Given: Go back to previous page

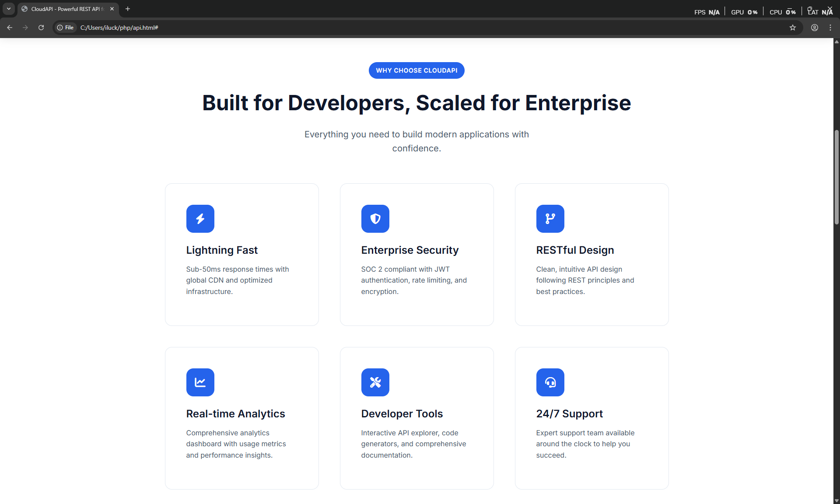Looking at the screenshot, I should pos(10,28).
